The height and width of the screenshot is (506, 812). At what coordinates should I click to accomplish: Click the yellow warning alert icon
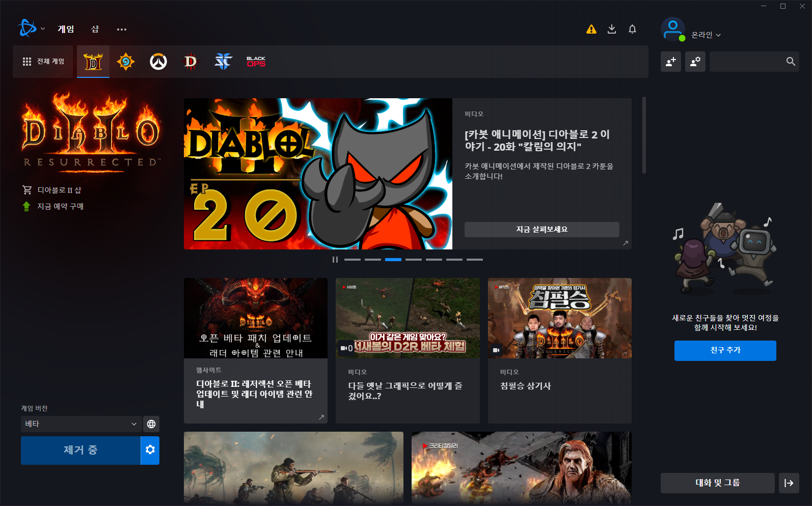click(x=591, y=29)
